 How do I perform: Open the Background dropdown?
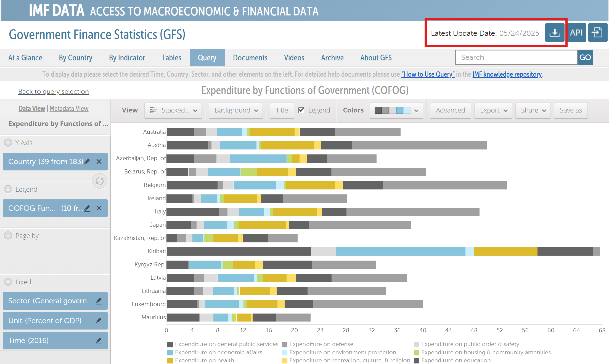pyautogui.click(x=236, y=110)
